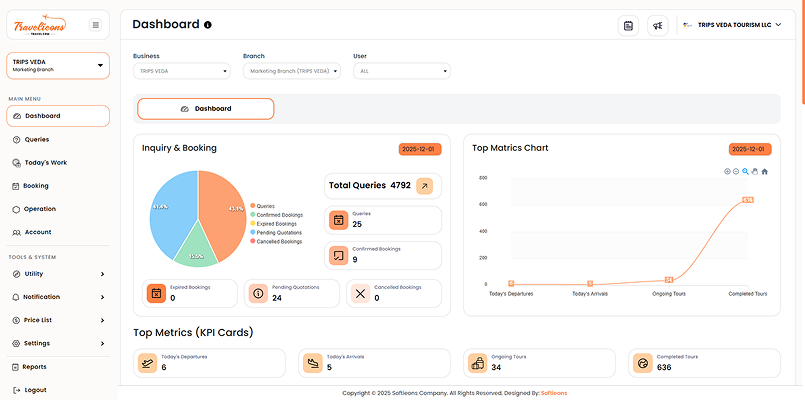Click the dashboard info icon next to title
This screenshot has height=400, width=805.
[207, 25]
